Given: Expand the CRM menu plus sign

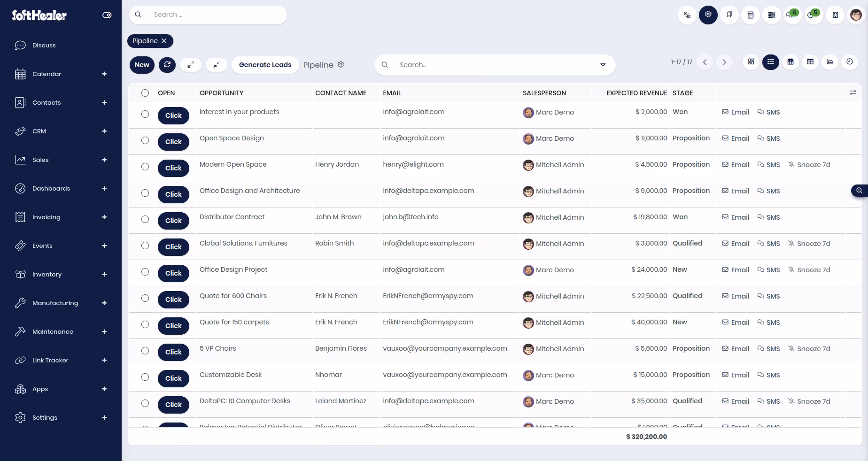Looking at the screenshot, I should (104, 131).
